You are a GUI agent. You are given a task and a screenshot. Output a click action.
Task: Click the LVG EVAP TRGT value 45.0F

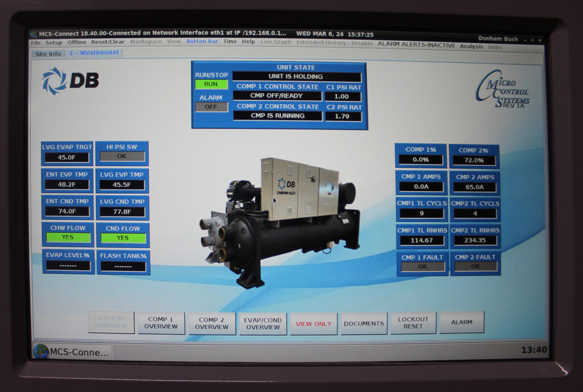[67, 158]
